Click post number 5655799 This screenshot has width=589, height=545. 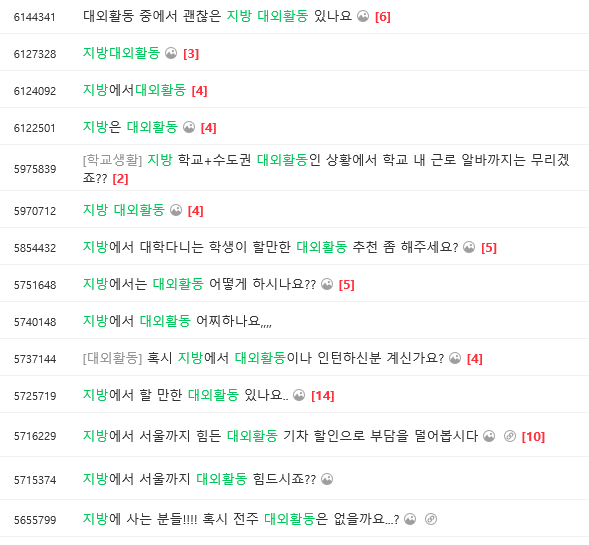tap(35, 520)
